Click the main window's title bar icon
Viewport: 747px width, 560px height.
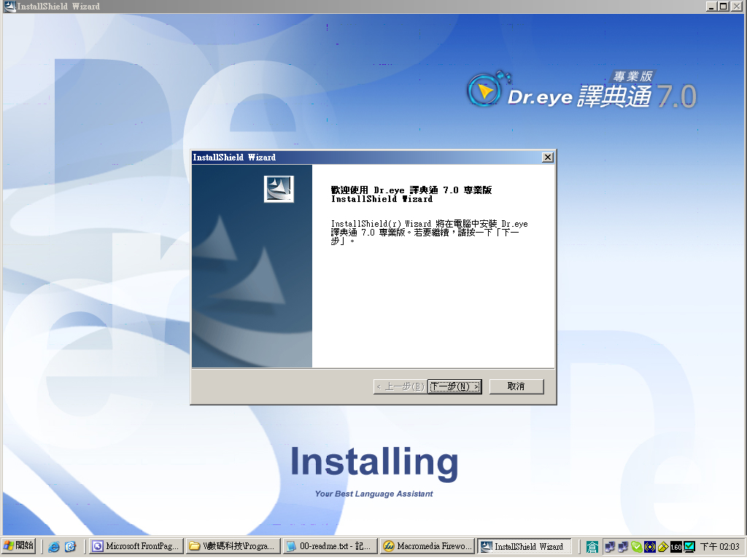(x=9, y=6)
